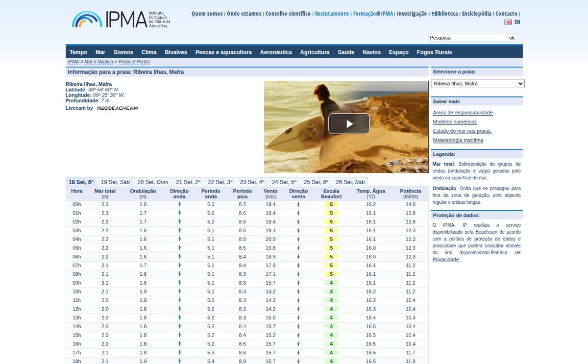Image resolution: width=588 pixels, height=364 pixels.
Task: Open the Formação@IPMA link
Action: click(373, 14)
